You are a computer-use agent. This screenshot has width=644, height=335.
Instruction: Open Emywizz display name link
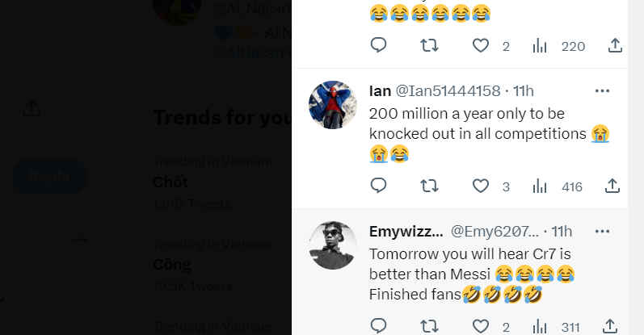pos(406,232)
